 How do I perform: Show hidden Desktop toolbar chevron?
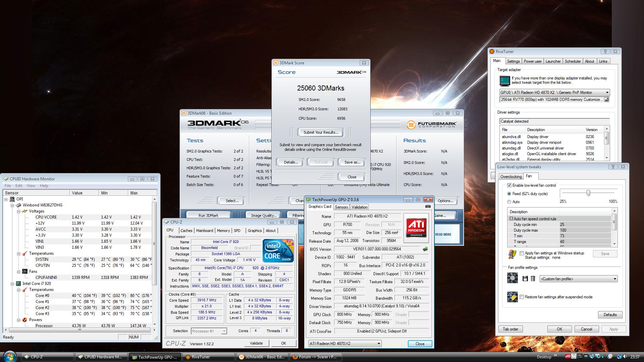pyautogui.click(x=555, y=356)
